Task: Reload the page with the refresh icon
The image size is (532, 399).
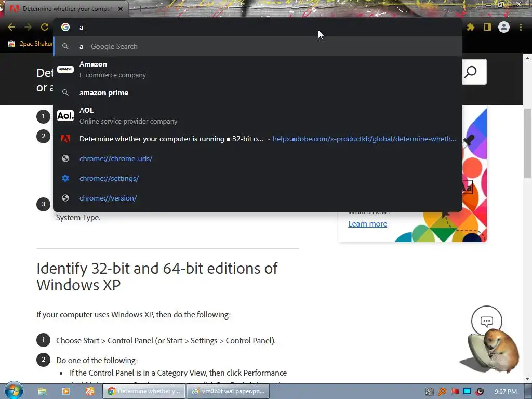Action: 45,27
